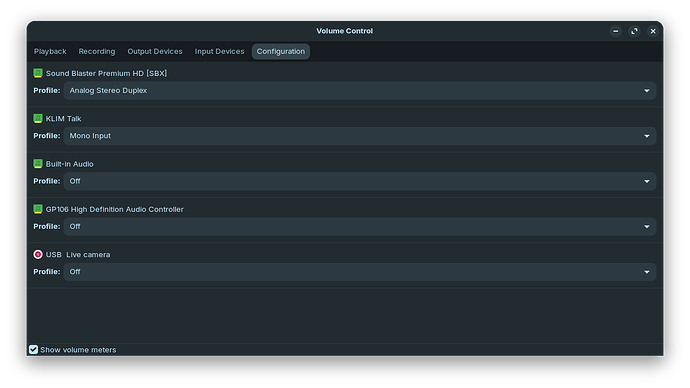
Task: Click the Sound Blaster Premium HD sound card icon
Action: 38,73
